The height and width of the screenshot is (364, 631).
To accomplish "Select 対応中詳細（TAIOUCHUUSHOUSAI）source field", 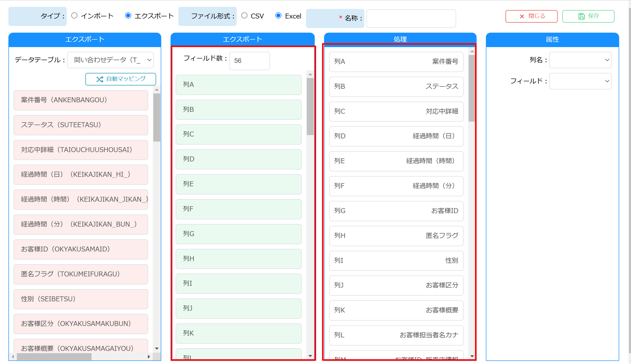I will 81,150.
